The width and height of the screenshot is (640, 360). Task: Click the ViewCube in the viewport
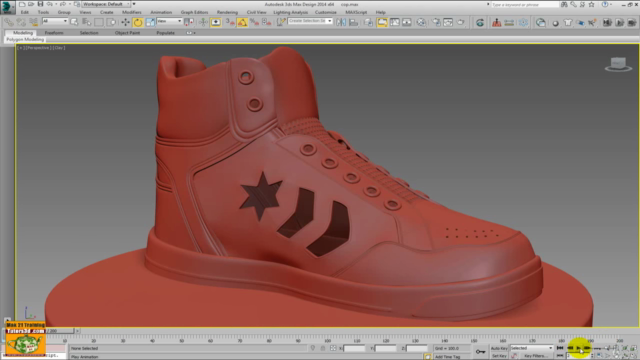[x=618, y=64]
